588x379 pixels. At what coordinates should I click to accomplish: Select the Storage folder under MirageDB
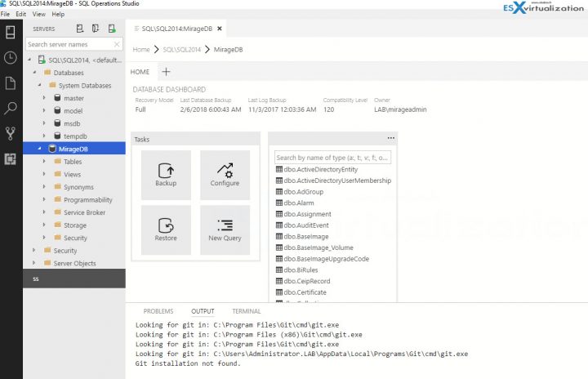75,225
